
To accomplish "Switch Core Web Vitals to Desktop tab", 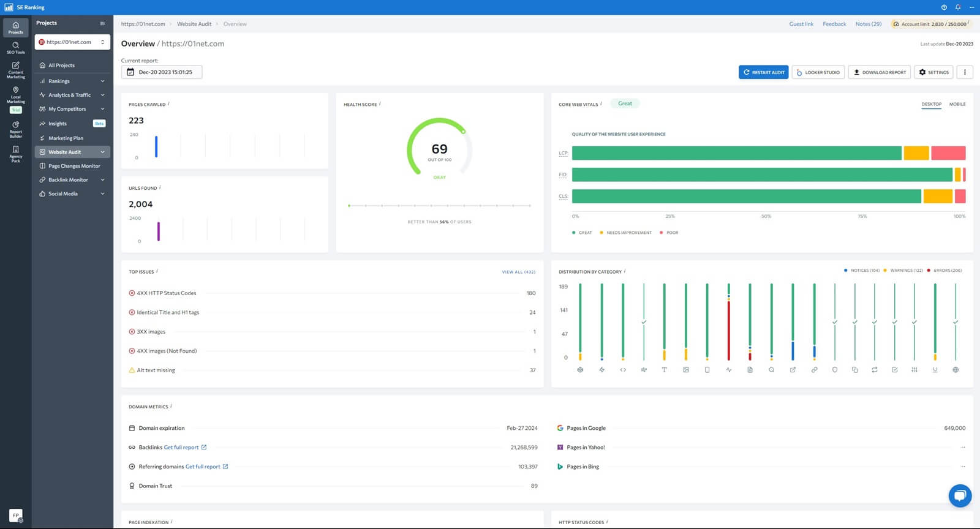I will [x=932, y=104].
